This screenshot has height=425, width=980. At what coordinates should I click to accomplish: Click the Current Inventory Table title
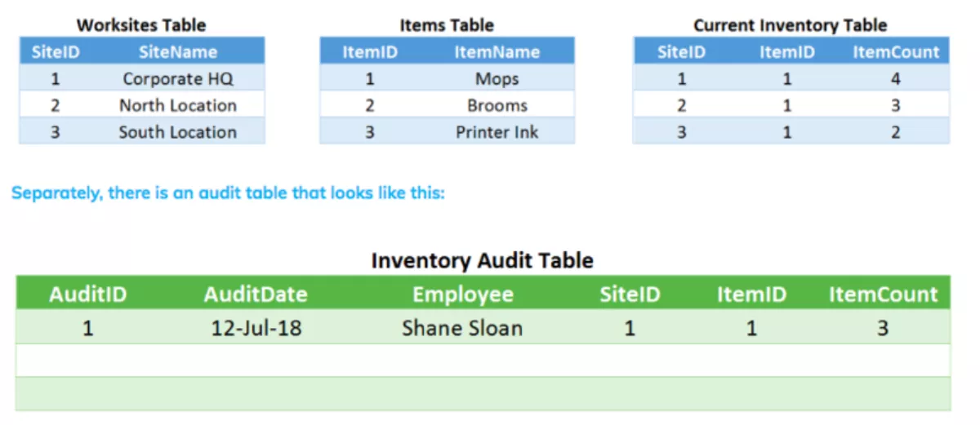[790, 25]
